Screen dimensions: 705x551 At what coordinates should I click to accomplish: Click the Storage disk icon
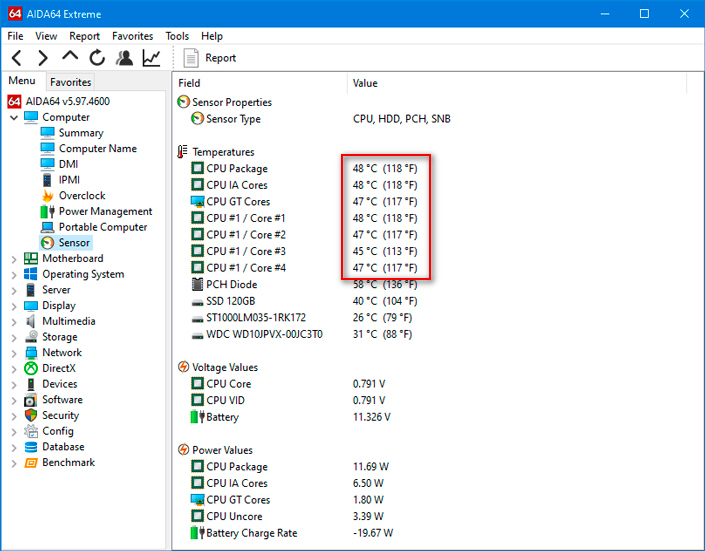click(31, 337)
